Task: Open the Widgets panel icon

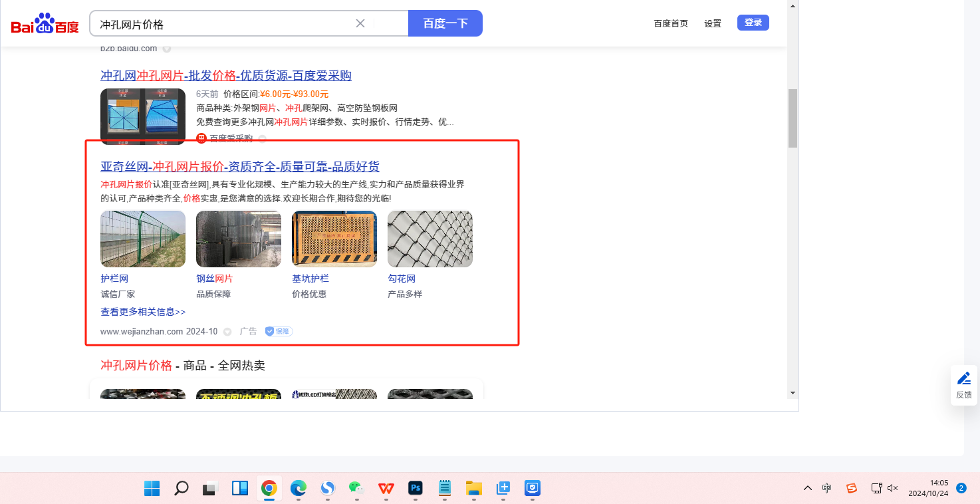Action: pyautogui.click(x=240, y=489)
